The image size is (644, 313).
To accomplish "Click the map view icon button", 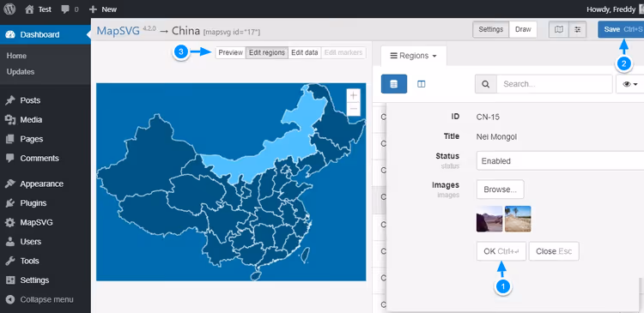I will pos(559,29).
